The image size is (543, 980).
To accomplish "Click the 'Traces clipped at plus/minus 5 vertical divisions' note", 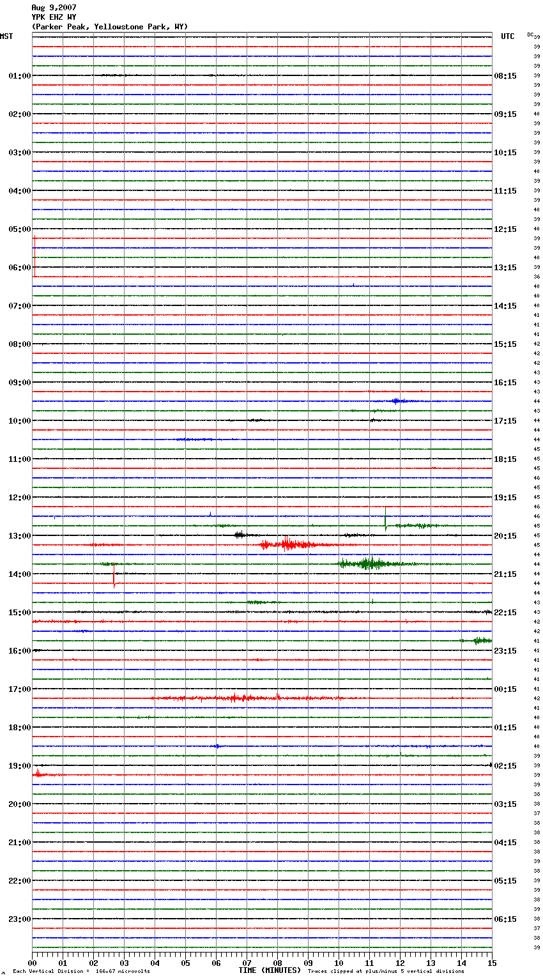I will [x=386, y=972].
